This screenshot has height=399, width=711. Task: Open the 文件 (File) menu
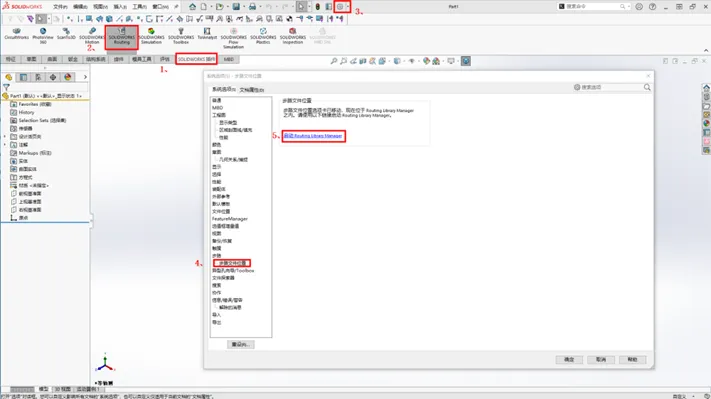tap(60, 7)
